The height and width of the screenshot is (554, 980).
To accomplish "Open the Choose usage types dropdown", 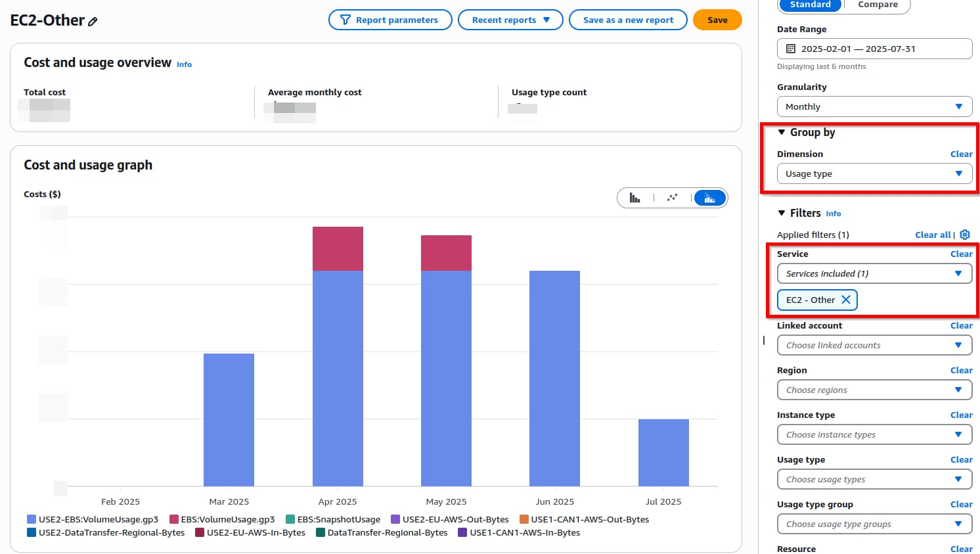I will (874, 479).
